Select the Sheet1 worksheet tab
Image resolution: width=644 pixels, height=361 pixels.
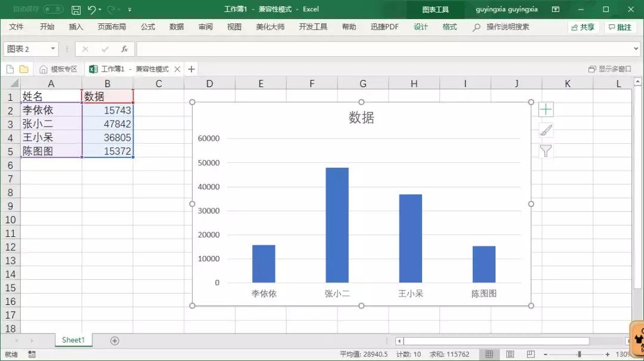(x=73, y=340)
